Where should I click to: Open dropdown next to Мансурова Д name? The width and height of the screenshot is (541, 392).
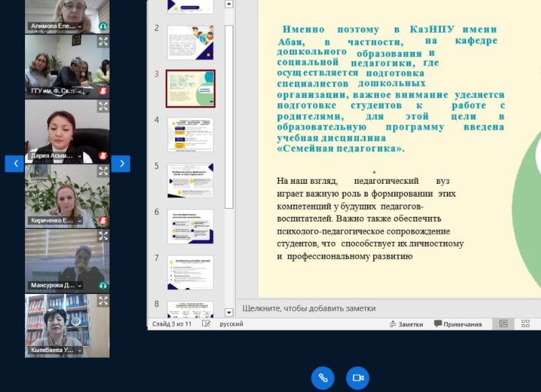pos(80,285)
